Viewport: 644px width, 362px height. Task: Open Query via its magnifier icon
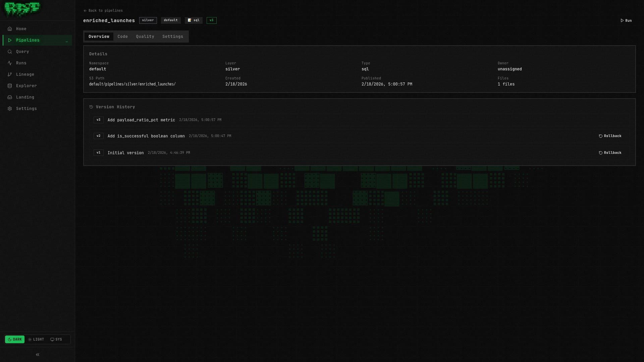[x=10, y=52]
